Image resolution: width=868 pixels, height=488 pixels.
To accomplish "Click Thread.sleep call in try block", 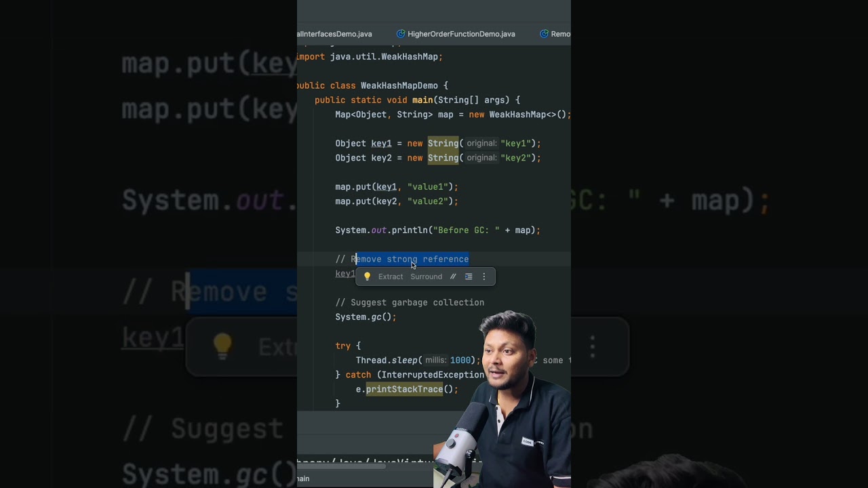I will click(x=418, y=361).
